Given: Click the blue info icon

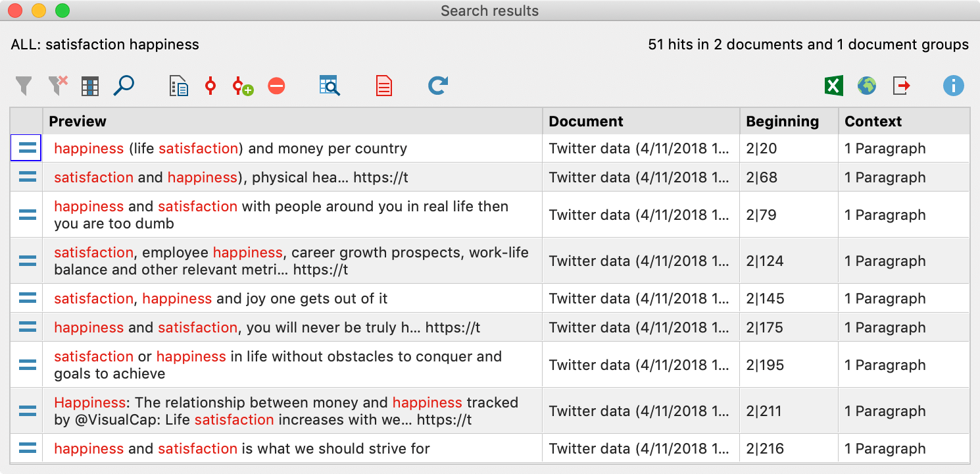Looking at the screenshot, I should tap(953, 86).
